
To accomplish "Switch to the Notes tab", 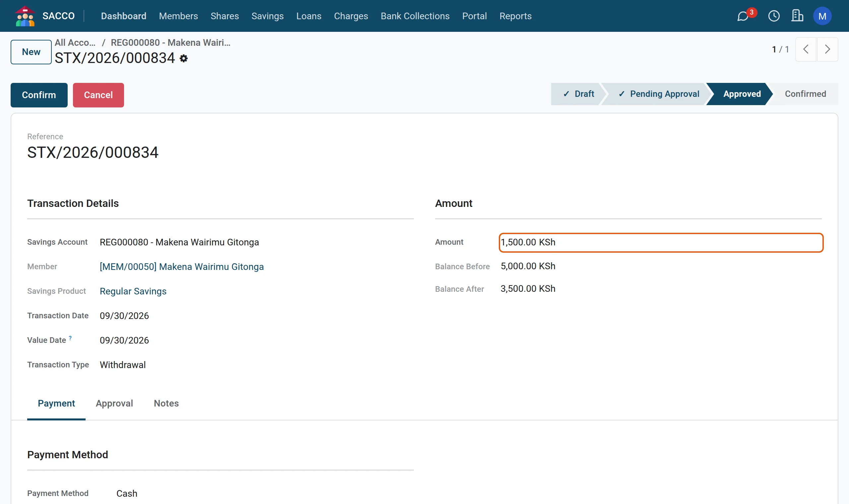I will pos(166,403).
